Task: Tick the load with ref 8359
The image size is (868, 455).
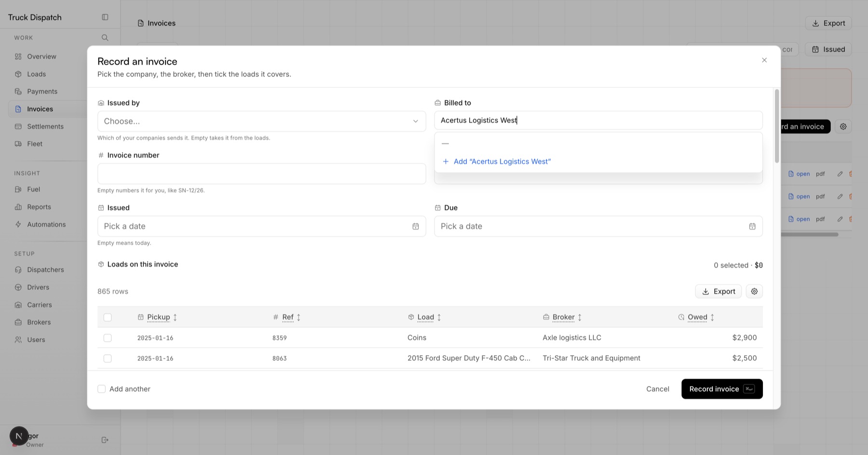Action: 108,338
